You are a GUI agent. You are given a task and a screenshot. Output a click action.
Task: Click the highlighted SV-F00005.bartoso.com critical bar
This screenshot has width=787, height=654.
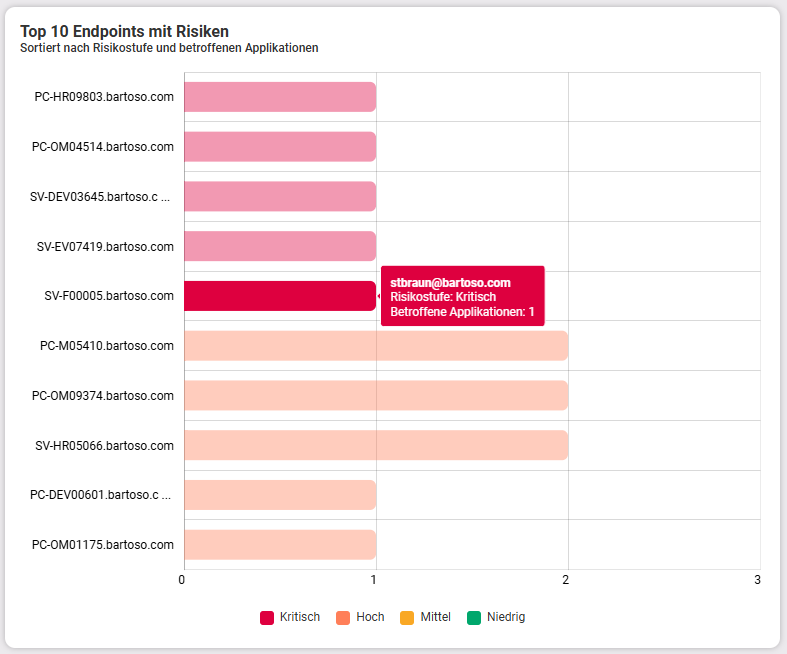(280, 296)
